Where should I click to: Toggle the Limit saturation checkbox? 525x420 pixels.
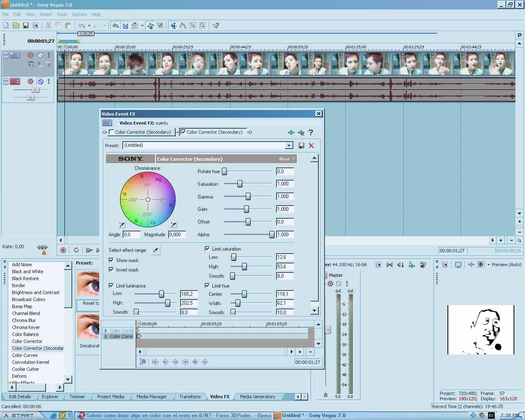click(207, 249)
